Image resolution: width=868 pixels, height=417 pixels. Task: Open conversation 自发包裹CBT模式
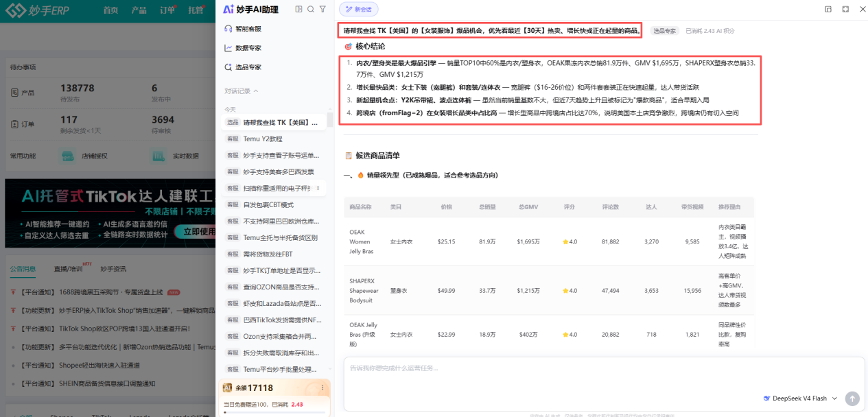click(273, 204)
